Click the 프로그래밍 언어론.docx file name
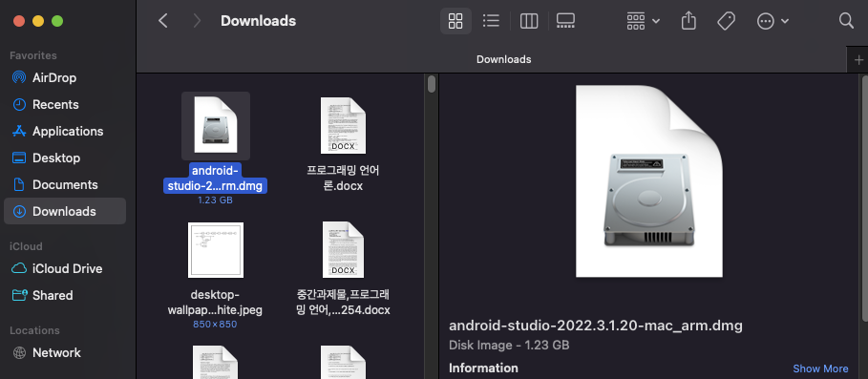The width and height of the screenshot is (868, 379). pos(343,178)
